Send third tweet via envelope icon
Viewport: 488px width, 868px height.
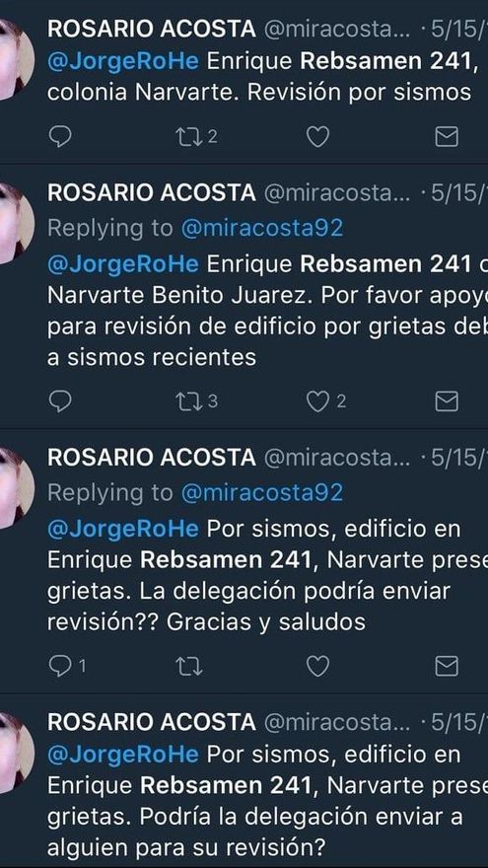point(447,667)
